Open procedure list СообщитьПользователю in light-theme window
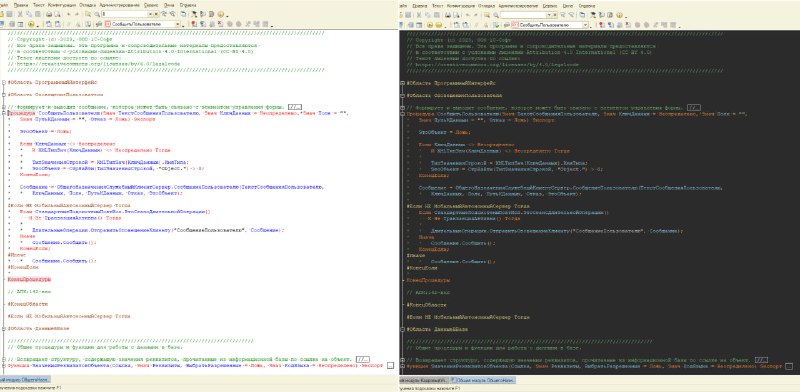Viewport: 800px width, 392px height. (177, 24)
